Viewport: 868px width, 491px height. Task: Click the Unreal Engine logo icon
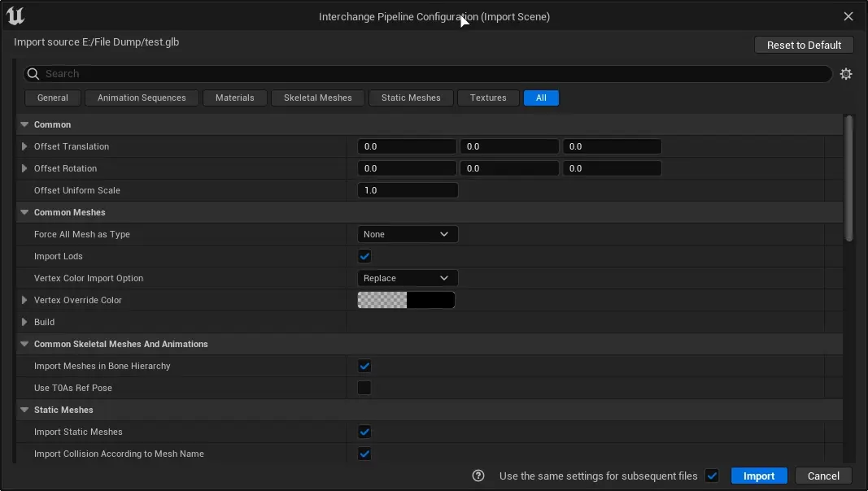15,16
